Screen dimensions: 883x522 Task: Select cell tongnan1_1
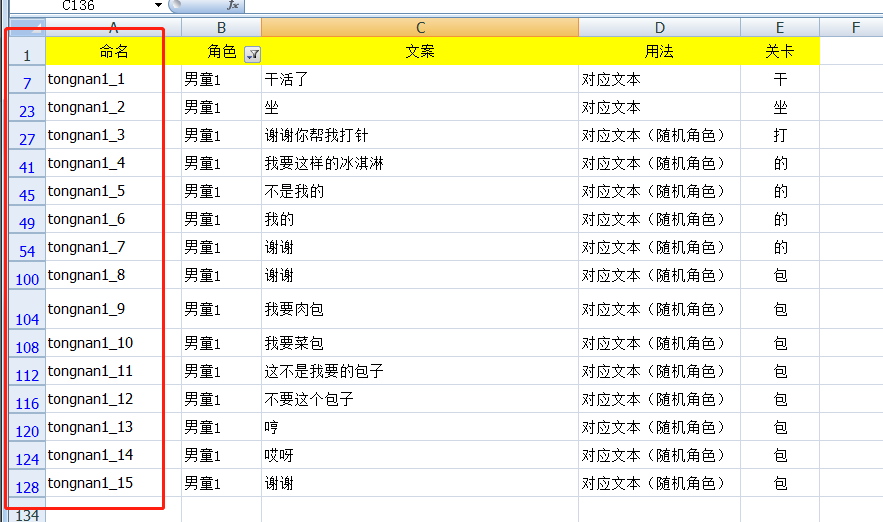(x=113, y=79)
